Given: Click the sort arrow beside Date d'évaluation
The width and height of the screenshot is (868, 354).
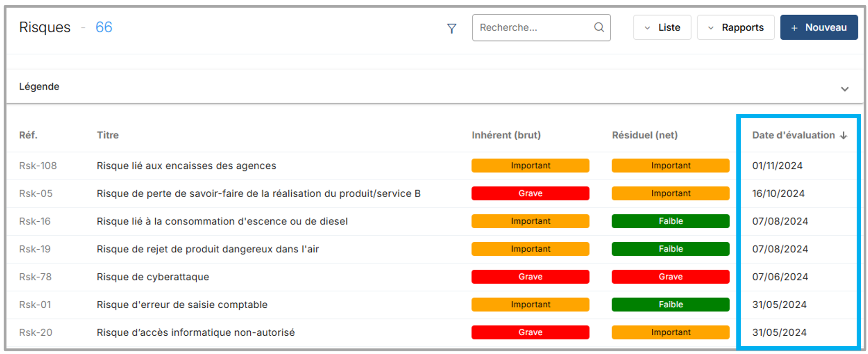Looking at the screenshot, I should pyautogui.click(x=844, y=135).
